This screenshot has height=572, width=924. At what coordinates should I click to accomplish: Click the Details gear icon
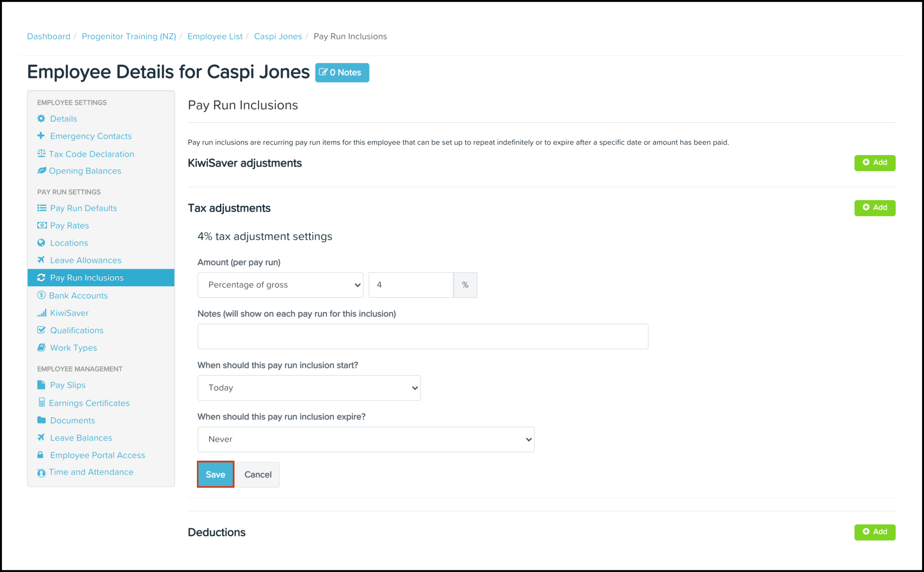click(41, 119)
